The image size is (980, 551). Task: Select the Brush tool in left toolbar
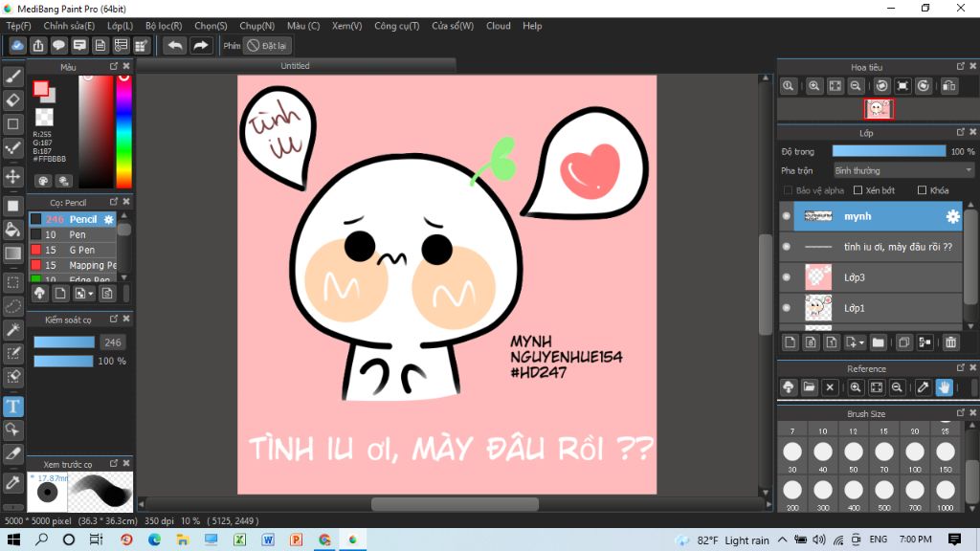tap(13, 77)
